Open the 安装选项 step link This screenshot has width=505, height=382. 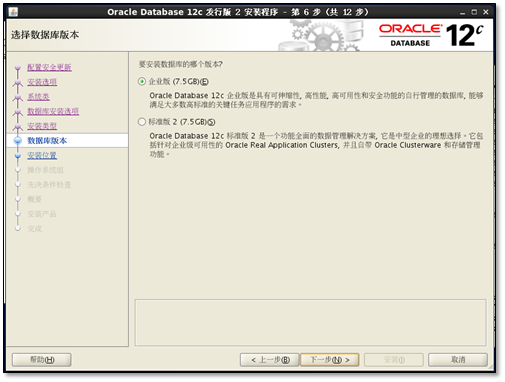coord(42,82)
